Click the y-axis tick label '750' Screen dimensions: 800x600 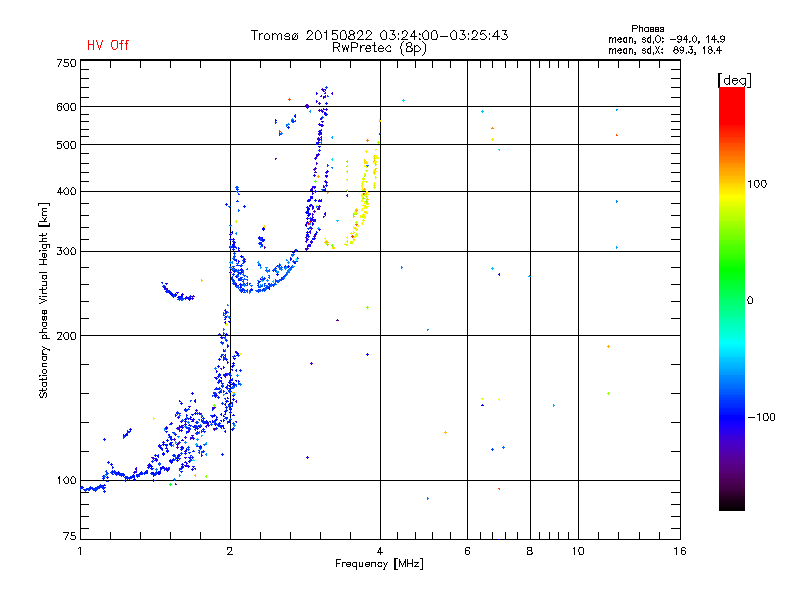(x=66, y=63)
